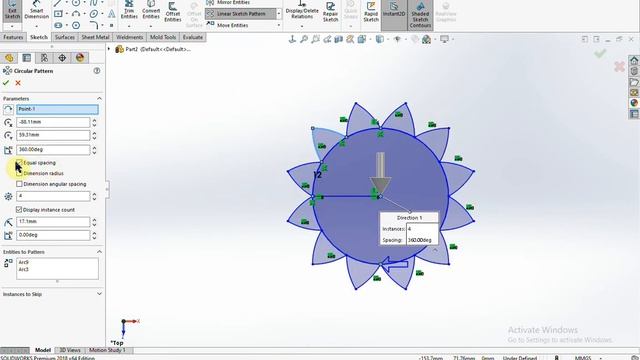Toggle Shaded Sketch Contours

[x=420, y=15]
